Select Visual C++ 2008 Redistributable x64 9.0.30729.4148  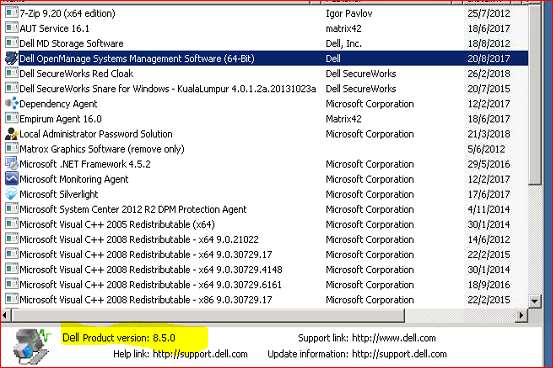coord(151,270)
